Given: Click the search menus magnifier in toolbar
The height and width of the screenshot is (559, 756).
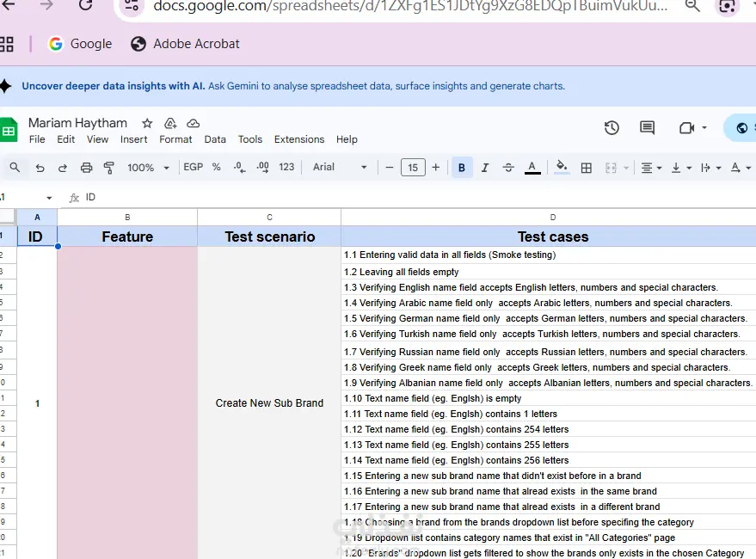Looking at the screenshot, I should coord(15,168).
